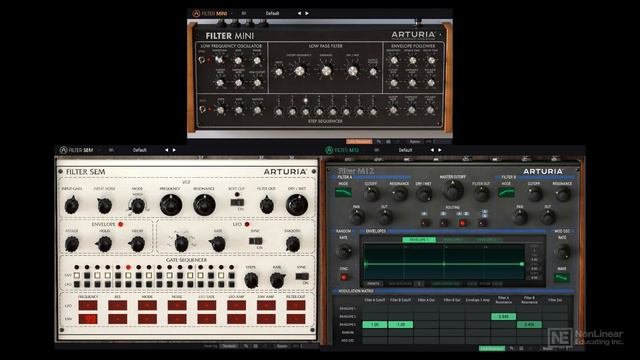Toggle the Step Sequencer switch in Filter MINI
This screenshot has height=360, width=640.
[202, 109]
